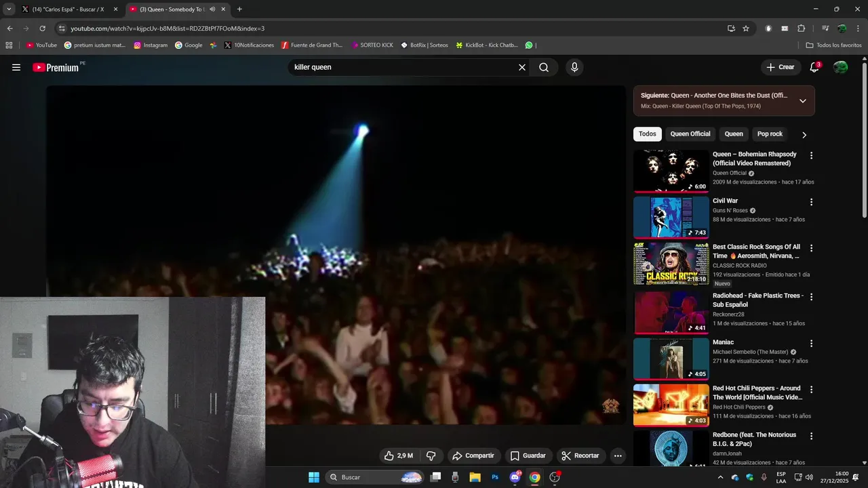Show hidden system tray icons
The height and width of the screenshot is (488, 868).
point(720,477)
